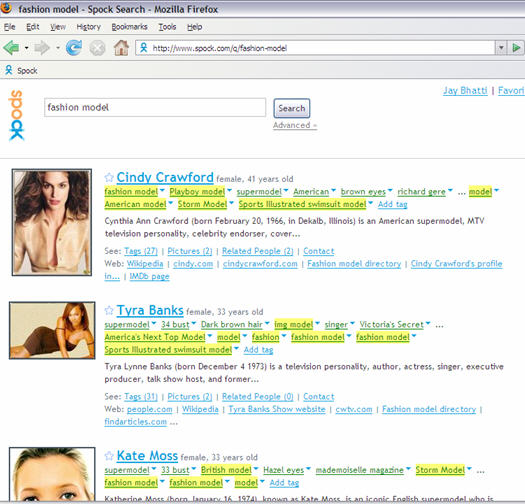525x504 pixels.
Task: Click the grey Forward arrow button
Action: [42, 48]
